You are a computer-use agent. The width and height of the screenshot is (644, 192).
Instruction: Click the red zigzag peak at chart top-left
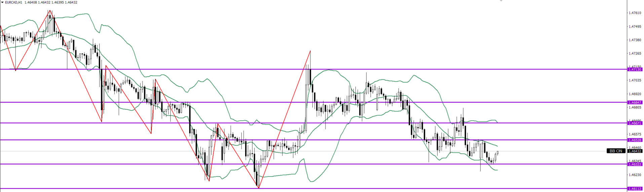pyautogui.click(x=50, y=10)
